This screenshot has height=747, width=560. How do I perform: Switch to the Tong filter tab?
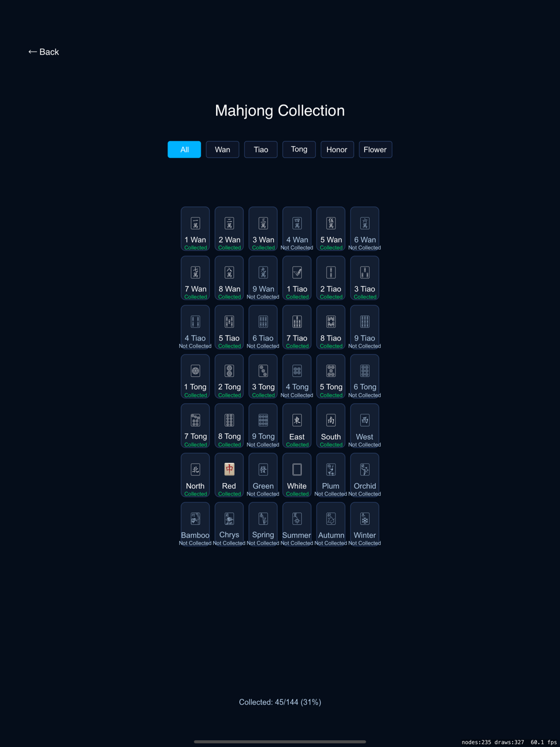pyautogui.click(x=299, y=150)
